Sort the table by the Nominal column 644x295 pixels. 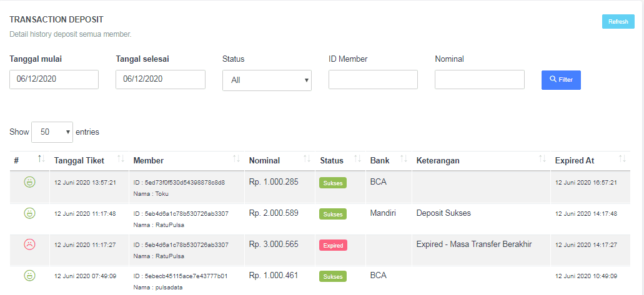pos(307,160)
